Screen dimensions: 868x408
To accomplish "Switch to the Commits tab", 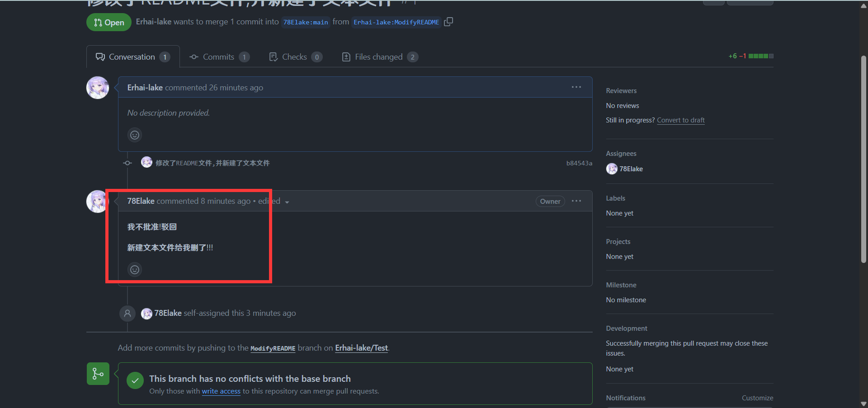I will point(219,57).
